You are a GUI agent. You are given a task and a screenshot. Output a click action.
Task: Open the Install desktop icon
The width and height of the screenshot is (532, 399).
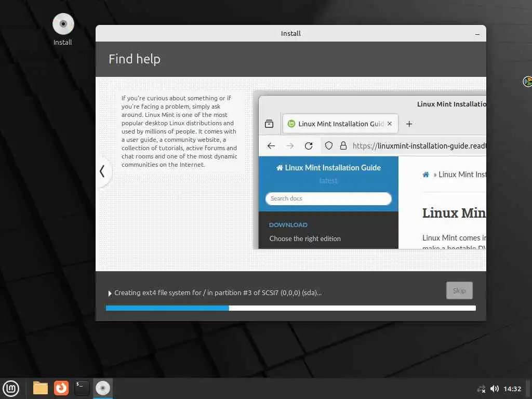click(63, 29)
